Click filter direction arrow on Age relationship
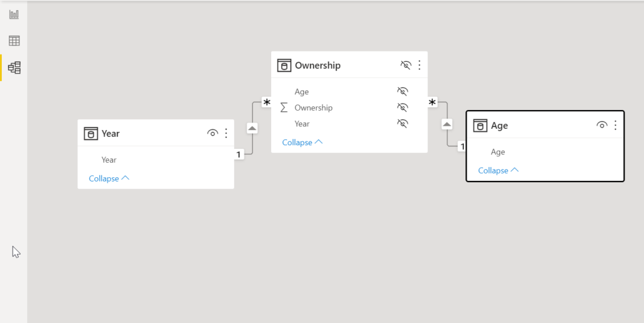This screenshot has height=323, width=644. 447,124
